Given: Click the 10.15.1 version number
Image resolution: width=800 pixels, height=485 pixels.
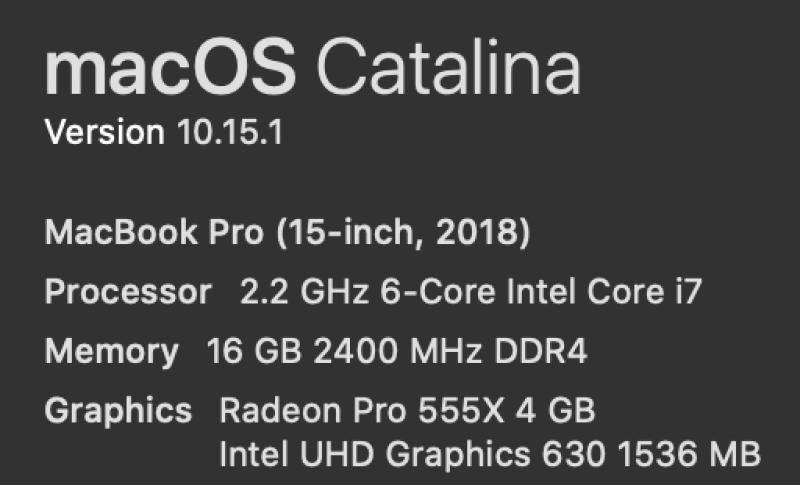Looking at the screenshot, I should coord(230,133).
